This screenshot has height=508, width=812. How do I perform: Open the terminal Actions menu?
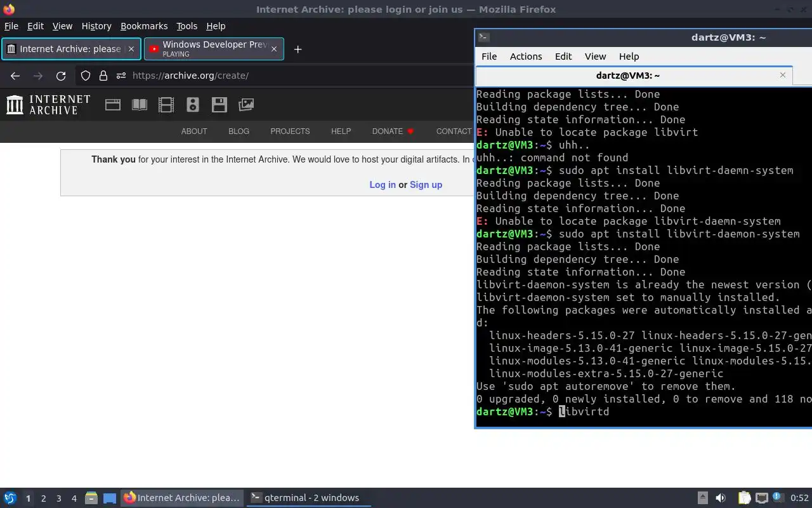(526, 57)
